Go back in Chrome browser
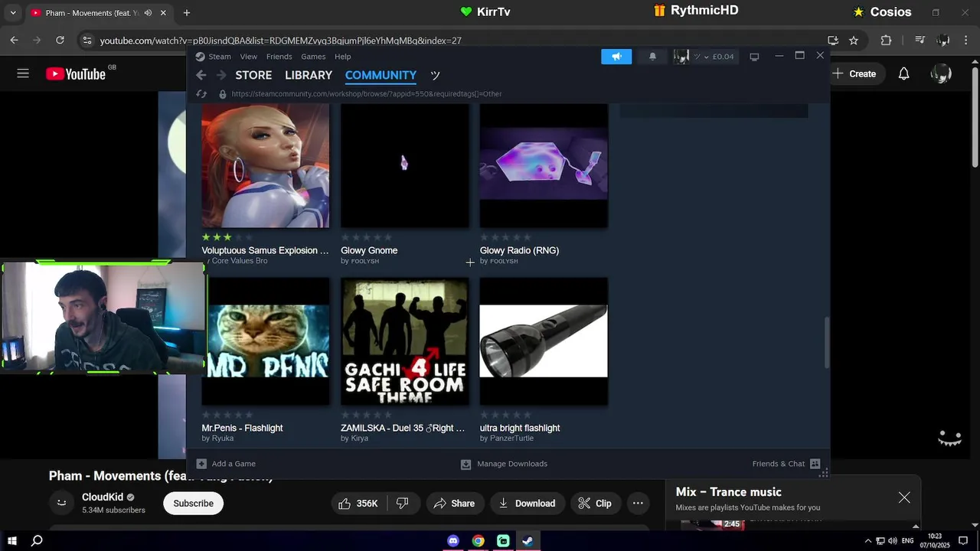This screenshot has height=551, width=980. (15, 40)
